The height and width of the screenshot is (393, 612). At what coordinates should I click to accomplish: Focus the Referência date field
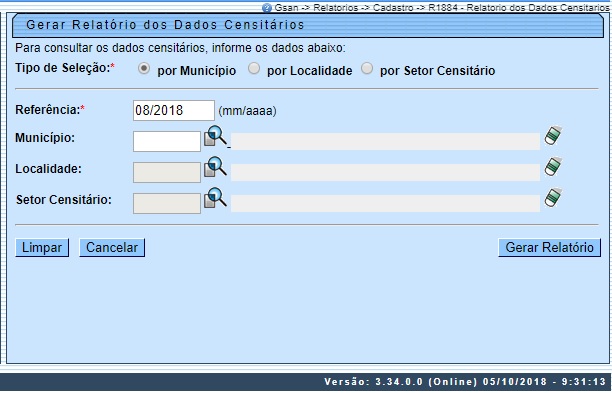[x=174, y=110]
